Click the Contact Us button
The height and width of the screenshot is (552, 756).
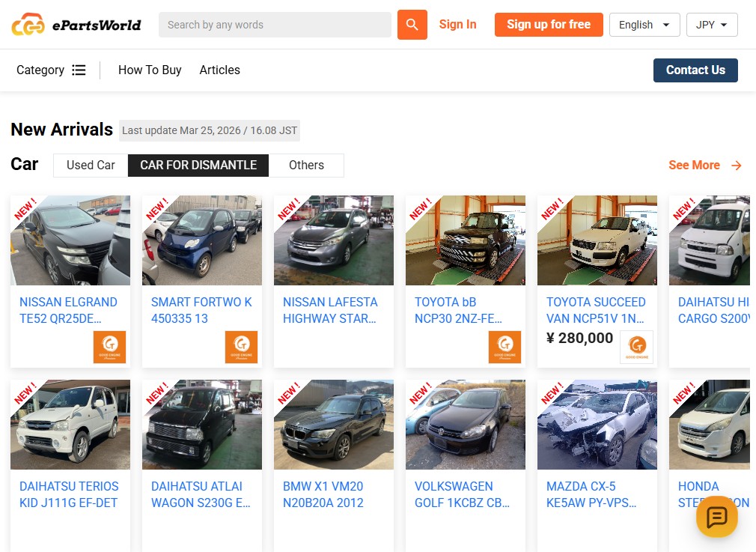(695, 70)
